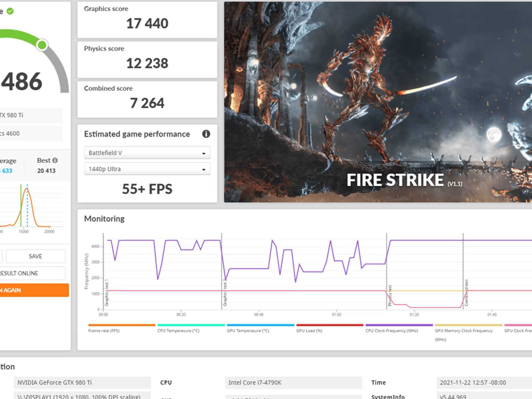Toggle GPU Memory Clock Frequency legend

click(464, 330)
